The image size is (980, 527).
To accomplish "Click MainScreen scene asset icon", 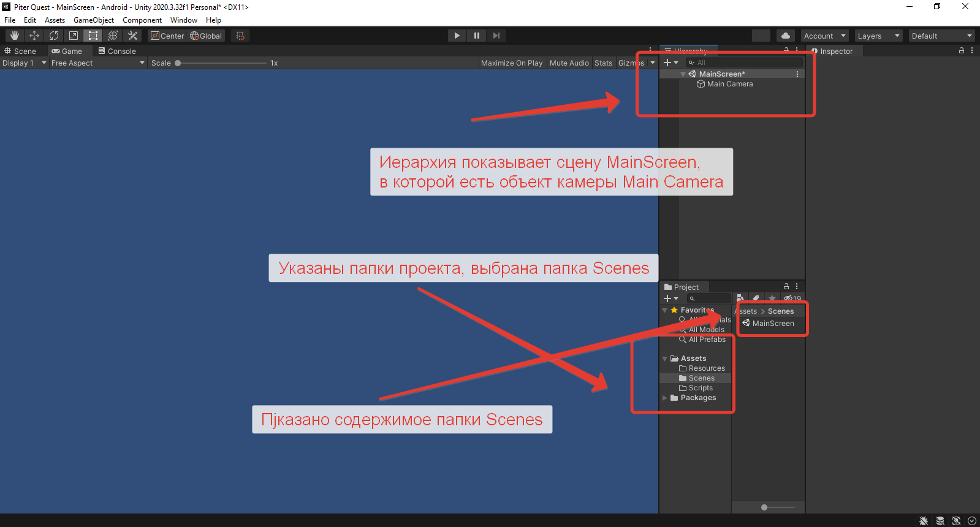I will (x=746, y=323).
